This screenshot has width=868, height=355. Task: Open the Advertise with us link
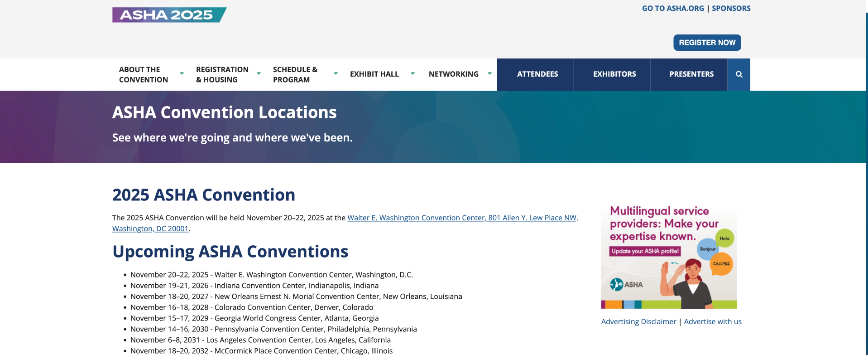point(713,321)
